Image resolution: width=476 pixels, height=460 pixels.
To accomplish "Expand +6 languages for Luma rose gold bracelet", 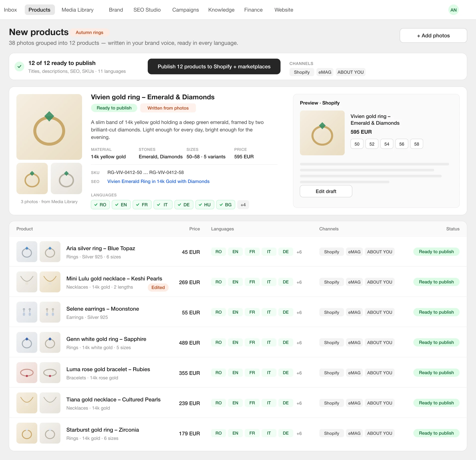I will (299, 373).
